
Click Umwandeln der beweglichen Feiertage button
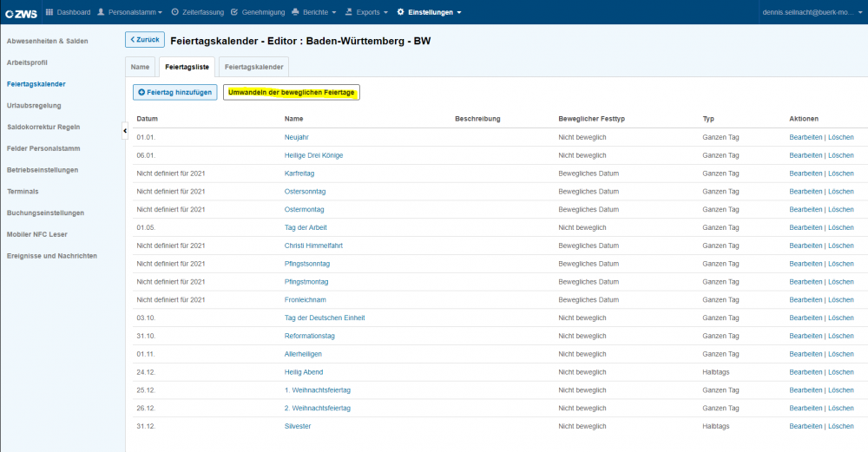(x=291, y=92)
